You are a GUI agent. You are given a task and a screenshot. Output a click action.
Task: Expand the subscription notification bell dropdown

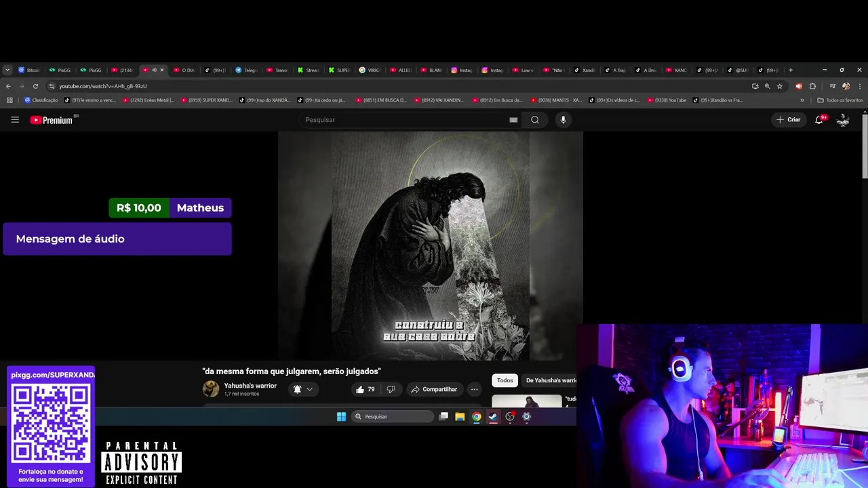coord(302,390)
